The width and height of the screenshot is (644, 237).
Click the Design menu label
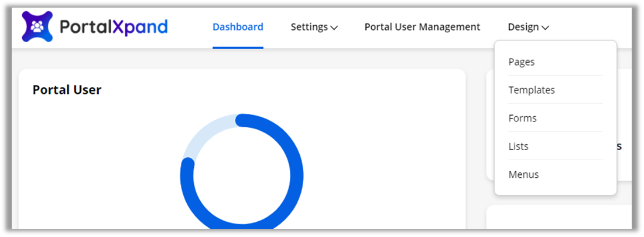tap(523, 27)
